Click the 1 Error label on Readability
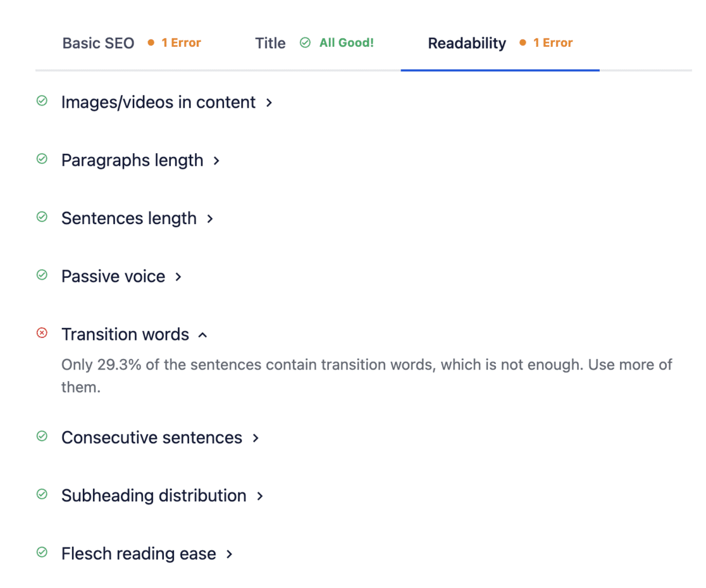706x588 pixels. (x=553, y=43)
